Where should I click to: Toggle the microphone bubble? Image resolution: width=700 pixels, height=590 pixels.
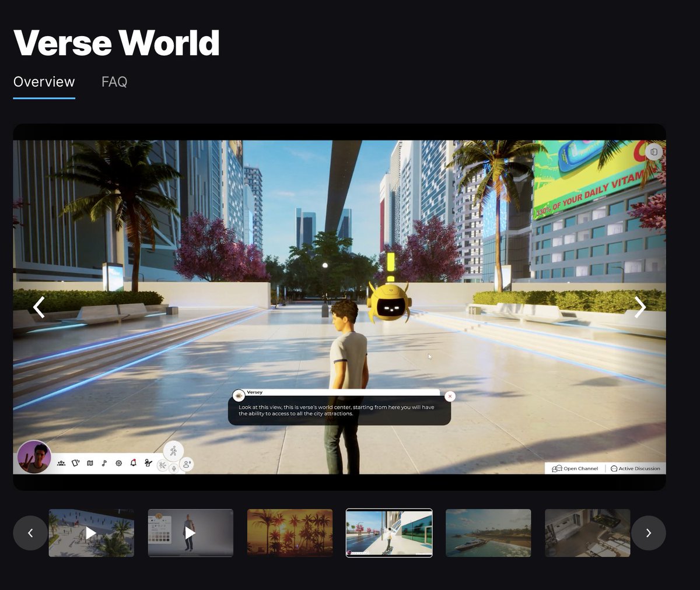(x=174, y=469)
